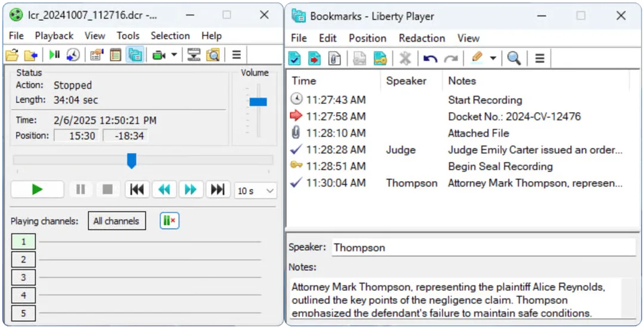Screen dimensions: 644x329
Task: Open the Selection menu
Action: pos(170,36)
